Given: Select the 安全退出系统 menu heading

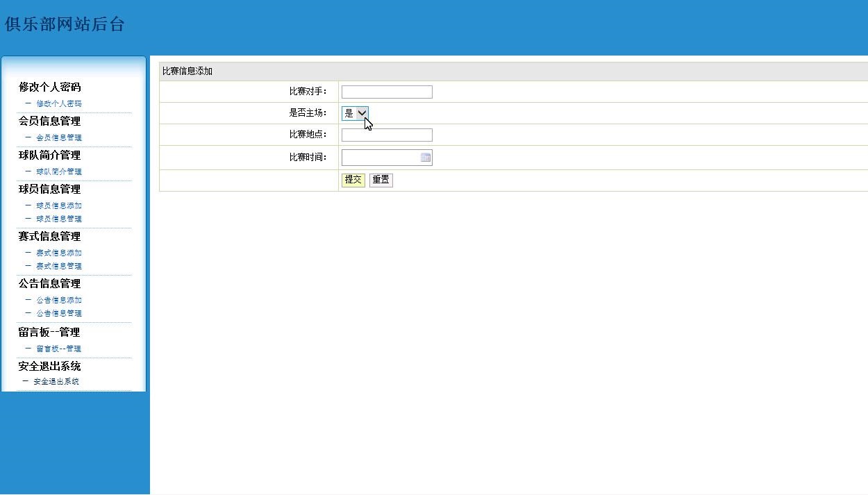Looking at the screenshot, I should tap(49, 366).
